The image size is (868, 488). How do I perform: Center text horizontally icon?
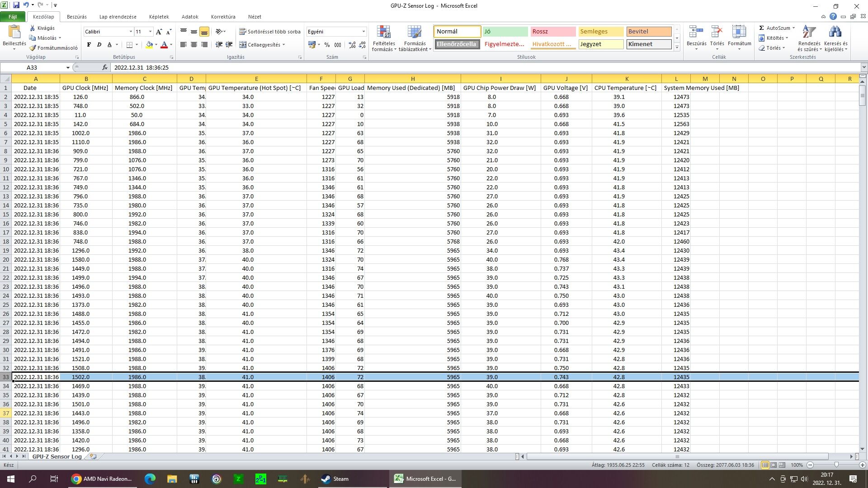(194, 45)
